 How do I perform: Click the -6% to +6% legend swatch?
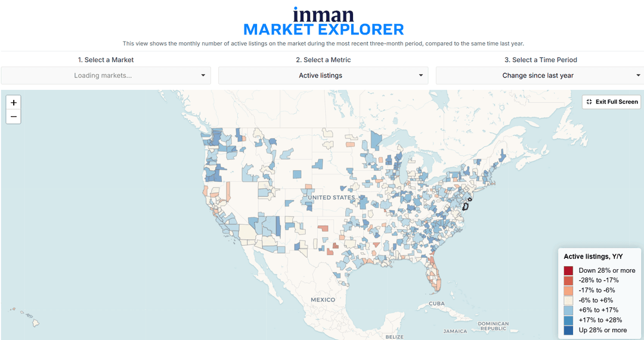tap(568, 300)
